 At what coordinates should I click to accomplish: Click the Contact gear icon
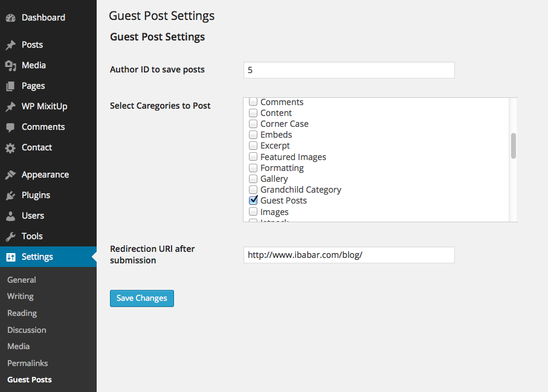[x=10, y=148]
